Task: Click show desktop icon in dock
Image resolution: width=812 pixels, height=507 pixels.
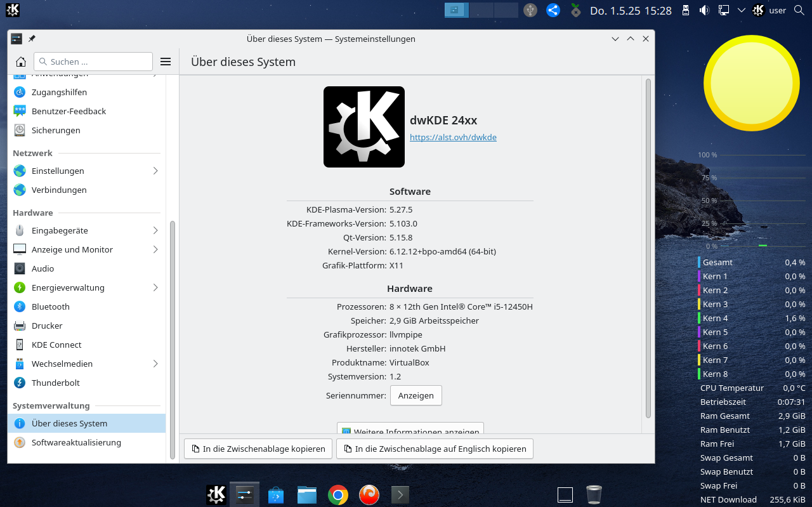Action: (565, 494)
